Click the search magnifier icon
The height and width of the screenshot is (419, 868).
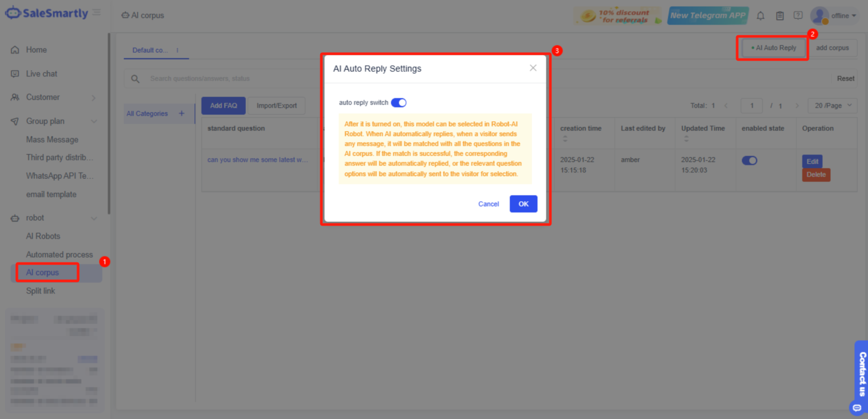point(135,79)
